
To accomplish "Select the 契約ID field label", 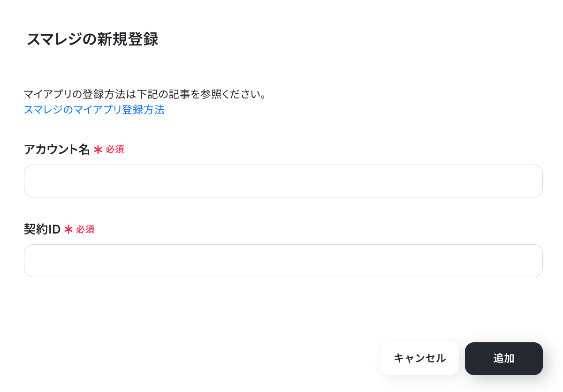I will [42, 229].
